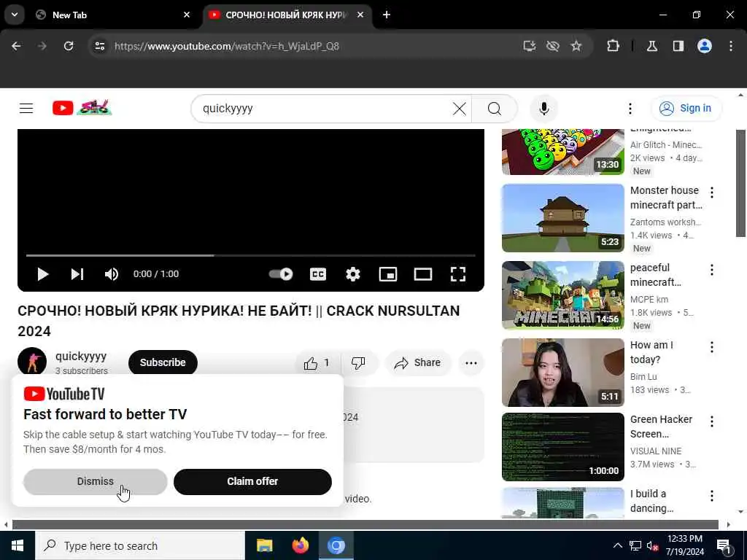747x560 pixels.
Task: Clear the search box text
Action: point(460,109)
